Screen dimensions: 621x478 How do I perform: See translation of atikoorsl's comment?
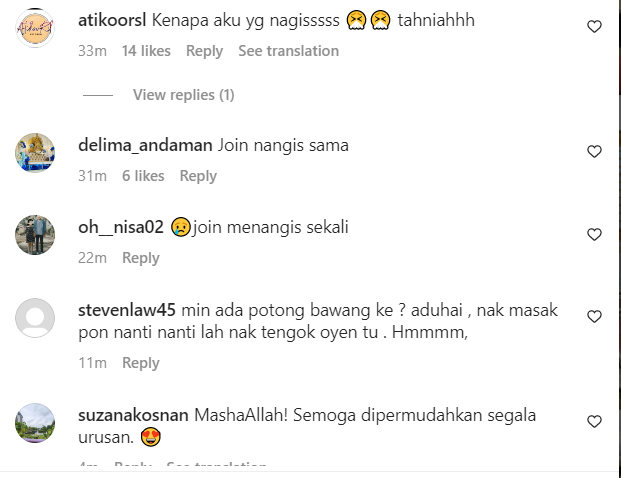click(x=288, y=51)
